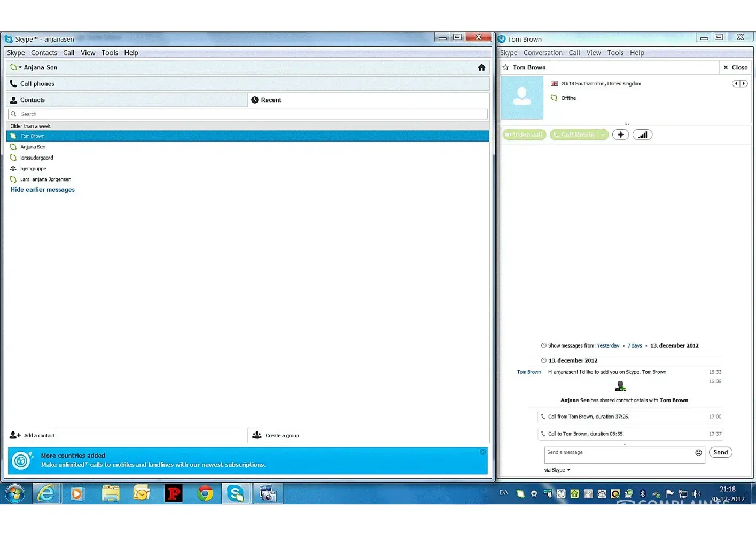Click the Action Center flag in system tray
Viewport: 756px width, 534px height.
pos(669,494)
